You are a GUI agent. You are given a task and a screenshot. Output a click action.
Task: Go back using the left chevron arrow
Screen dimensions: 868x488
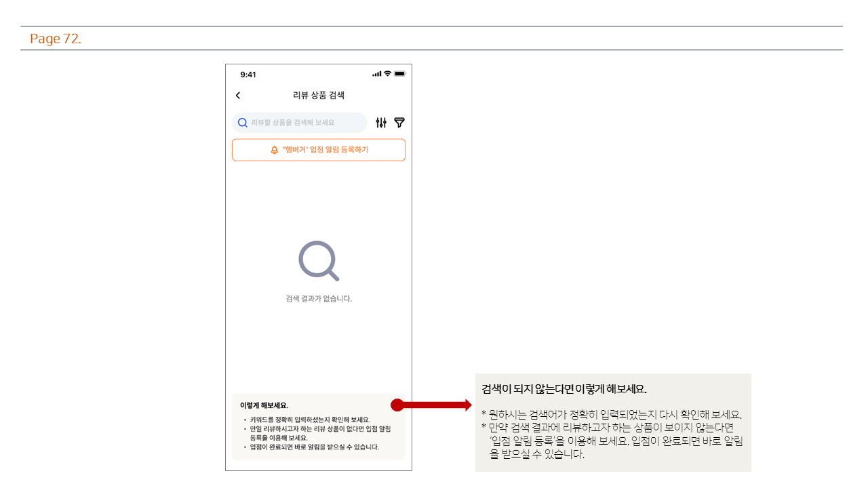[x=237, y=96]
